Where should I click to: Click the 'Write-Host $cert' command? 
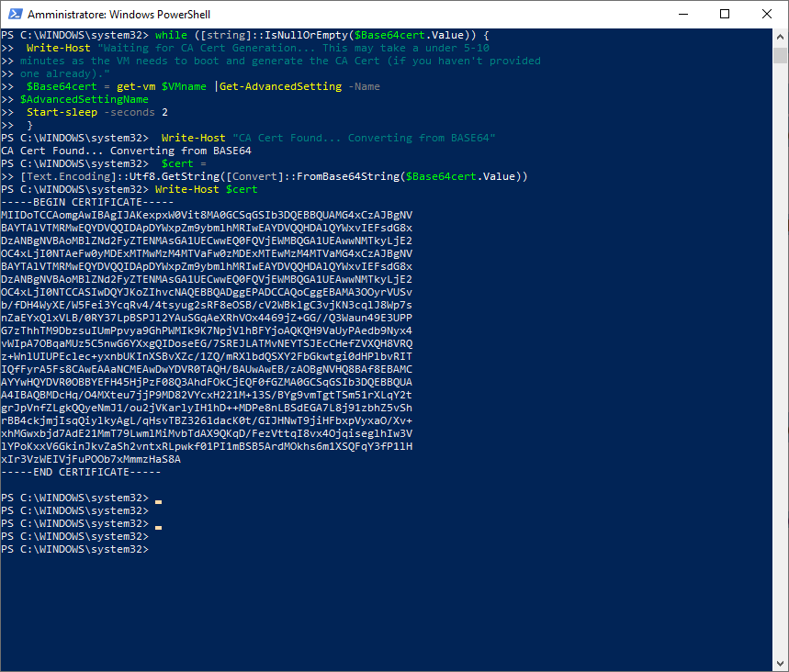click(206, 189)
